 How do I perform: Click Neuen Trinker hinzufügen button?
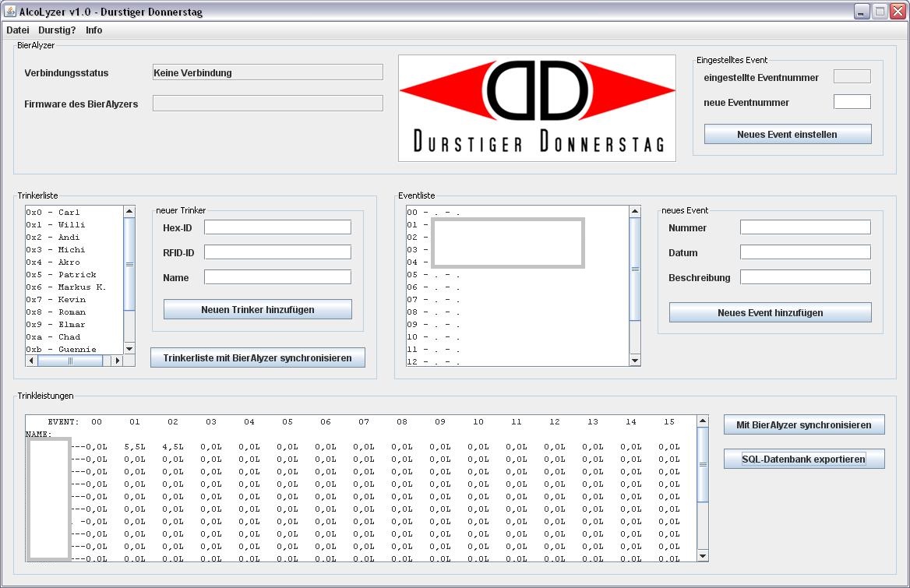[258, 309]
